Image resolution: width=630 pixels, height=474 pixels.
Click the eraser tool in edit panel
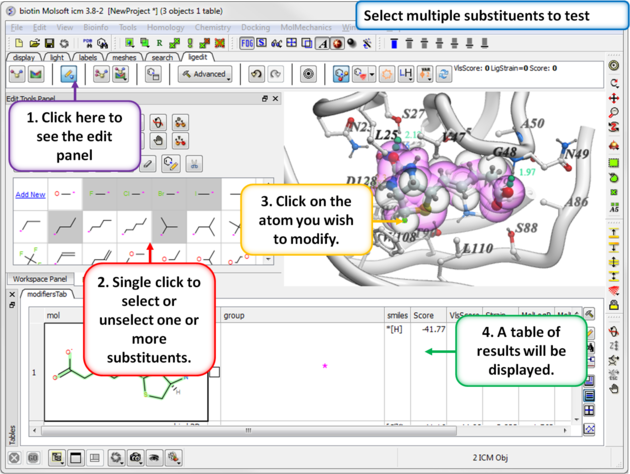point(149,163)
